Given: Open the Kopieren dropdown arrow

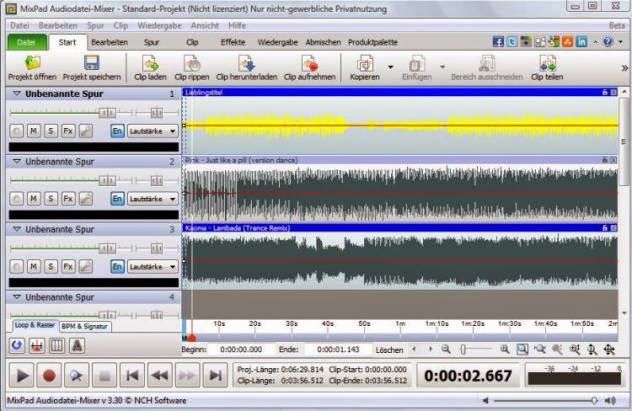Looking at the screenshot, I should [390, 67].
